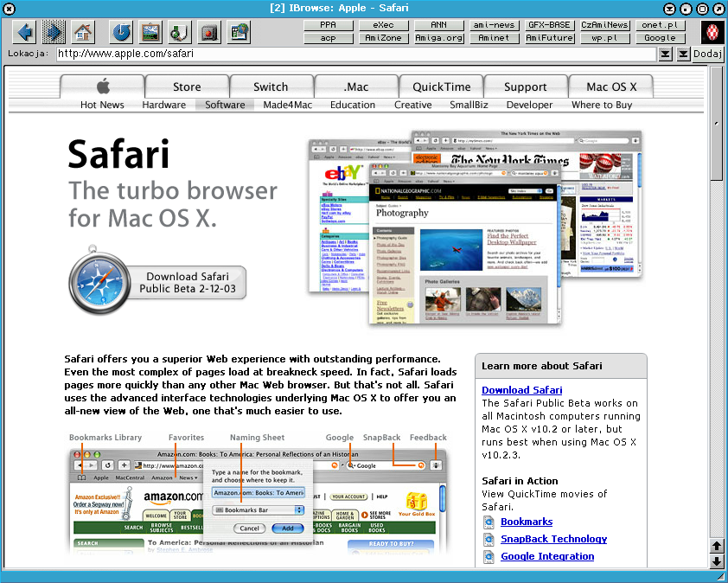This screenshot has width=728, height=583.
Task: Select Hardware in the subnavigation
Action: click(x=164, y=105)
